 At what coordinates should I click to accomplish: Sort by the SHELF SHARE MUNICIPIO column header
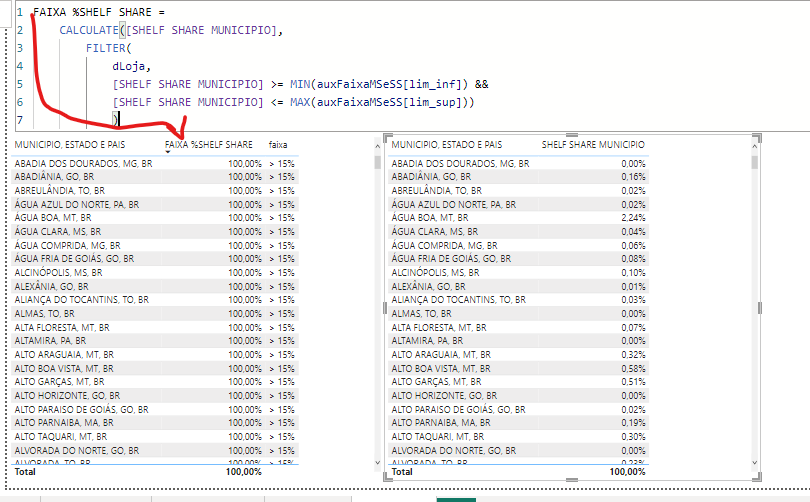[593, 145]
